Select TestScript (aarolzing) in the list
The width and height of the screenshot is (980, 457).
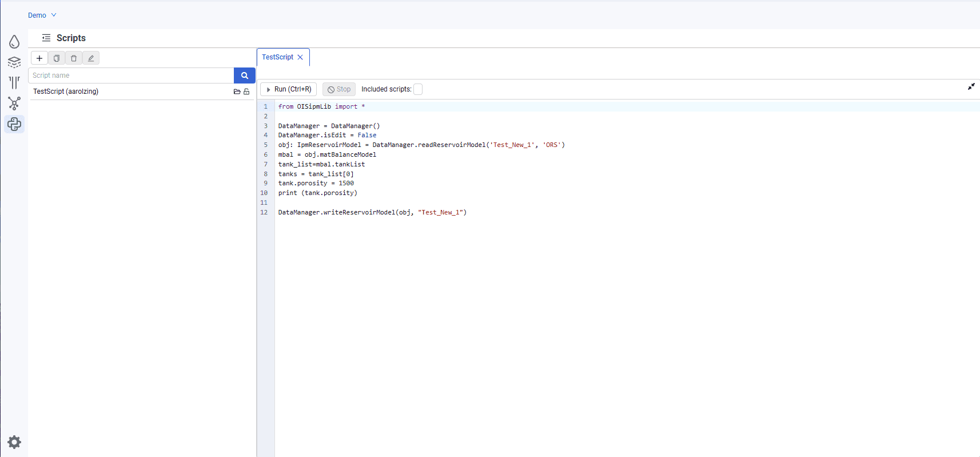click(66, 92)
